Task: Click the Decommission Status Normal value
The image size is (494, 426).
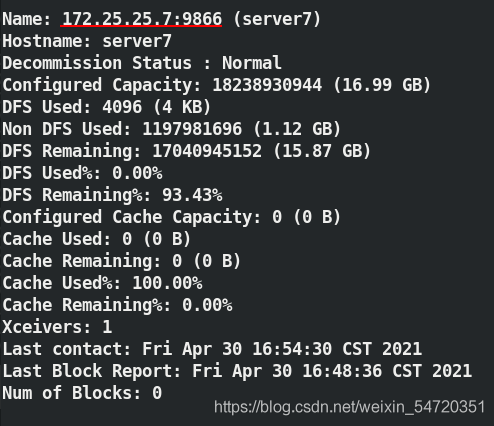Action: [x=252, y=63]
